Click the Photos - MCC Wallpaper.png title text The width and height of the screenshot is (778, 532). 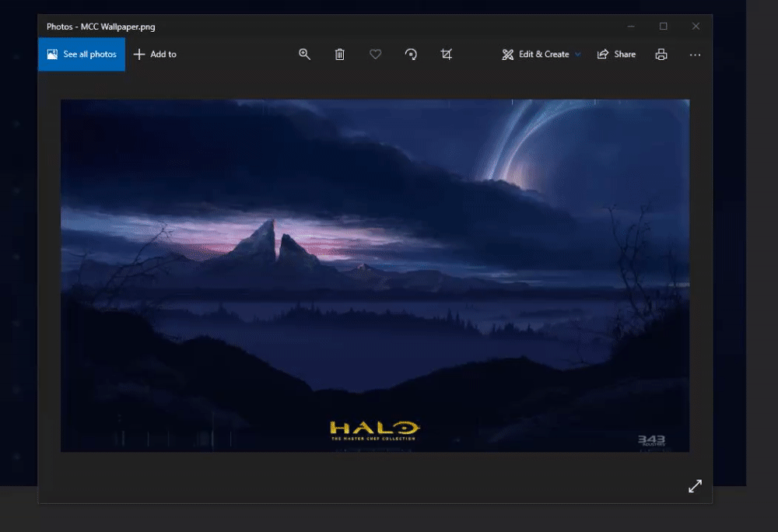(x=100, y=26)
